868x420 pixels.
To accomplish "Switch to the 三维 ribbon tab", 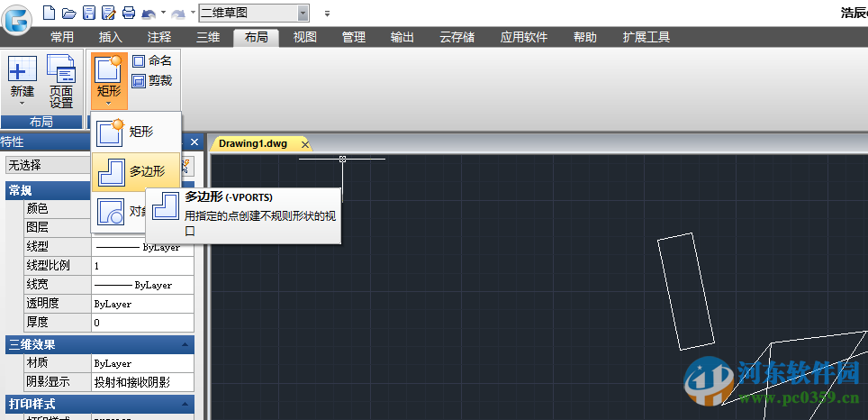I will 208,37.
